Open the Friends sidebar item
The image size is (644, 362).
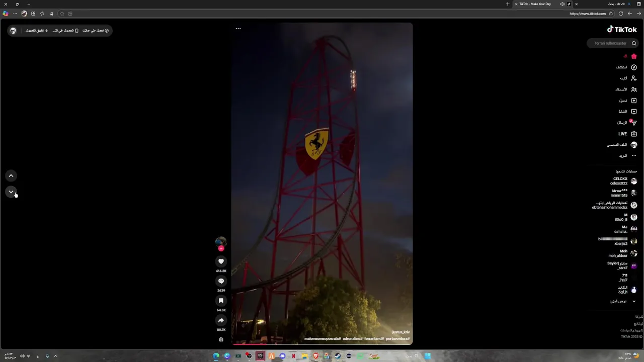[x=626, y=89]
